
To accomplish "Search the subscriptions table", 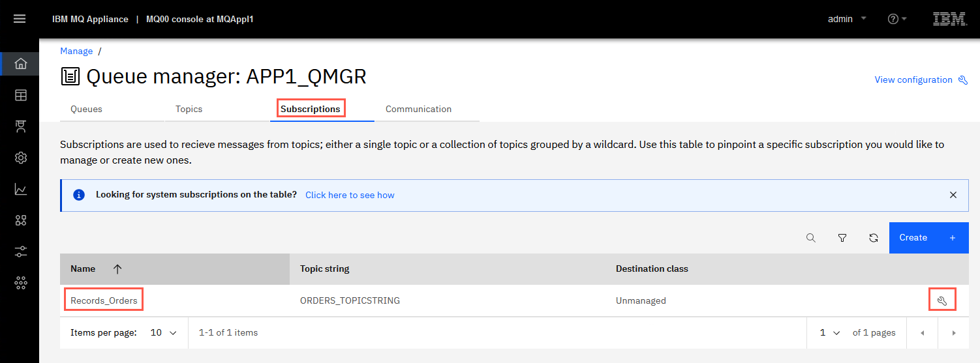I will click(x=811, y=238).
